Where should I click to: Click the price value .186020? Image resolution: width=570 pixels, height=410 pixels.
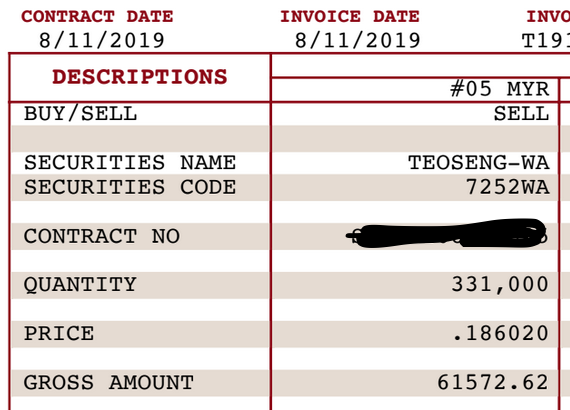point(500,333)
